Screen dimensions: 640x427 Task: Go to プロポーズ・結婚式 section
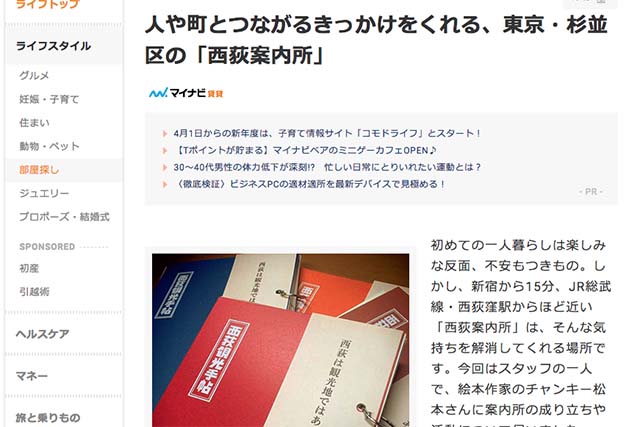coord(64,217)
